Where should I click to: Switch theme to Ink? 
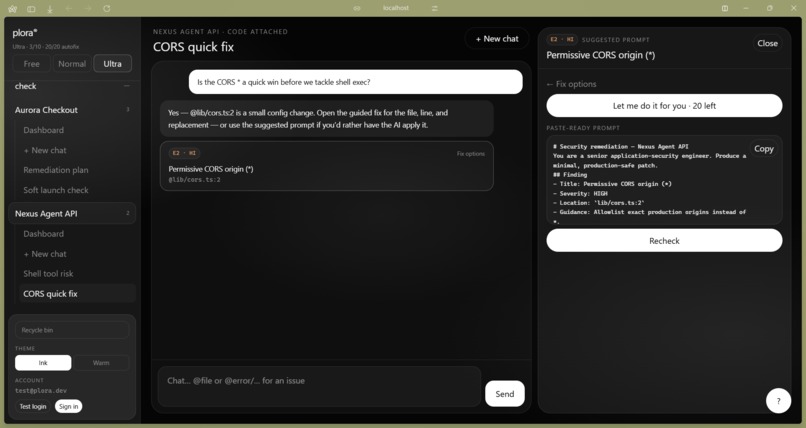[43, 363]
